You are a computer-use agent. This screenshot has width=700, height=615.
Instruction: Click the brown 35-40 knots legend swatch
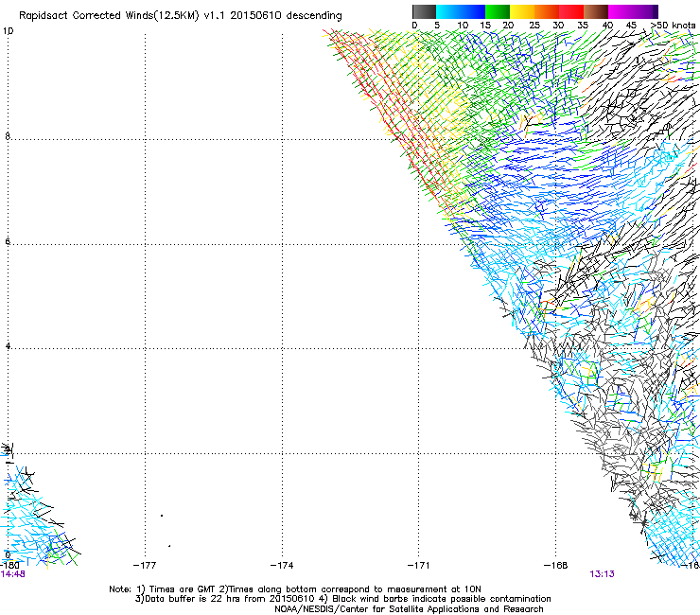596,11
